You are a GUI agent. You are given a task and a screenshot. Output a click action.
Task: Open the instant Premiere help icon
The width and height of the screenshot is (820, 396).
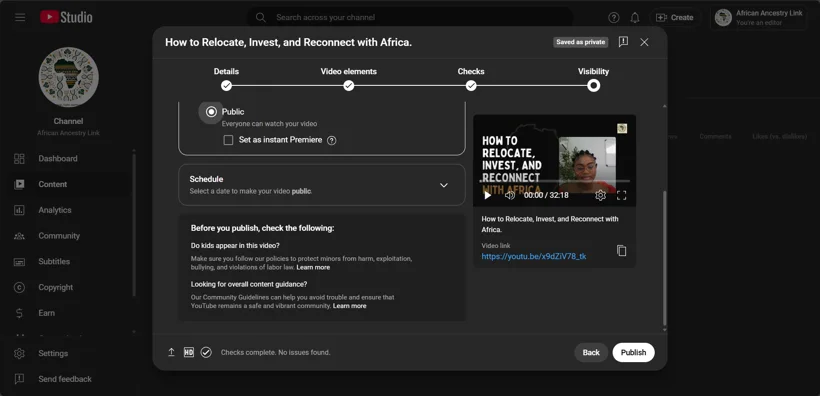click(332, 140)
